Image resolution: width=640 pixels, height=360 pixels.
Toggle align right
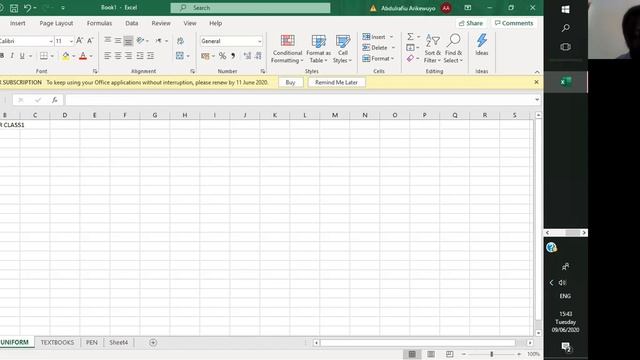[x=128, y=56]
